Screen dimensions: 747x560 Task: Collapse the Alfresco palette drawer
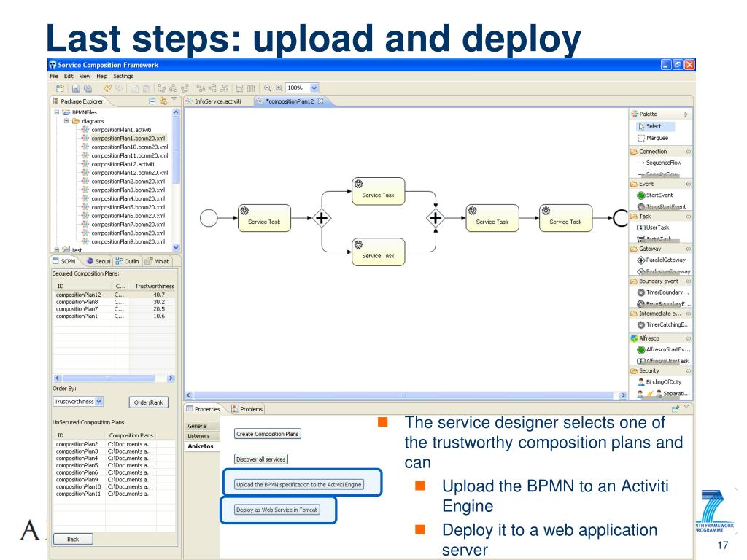click(x=688, y=338)
